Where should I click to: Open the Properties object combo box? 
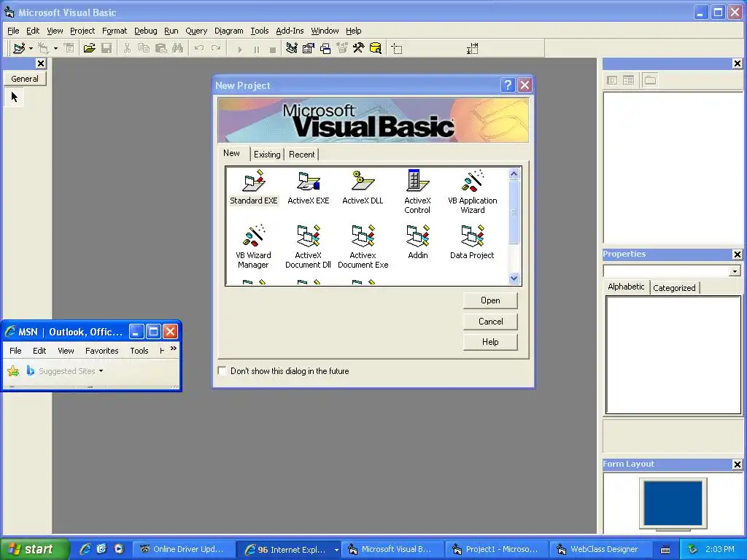tap(672, 271)
